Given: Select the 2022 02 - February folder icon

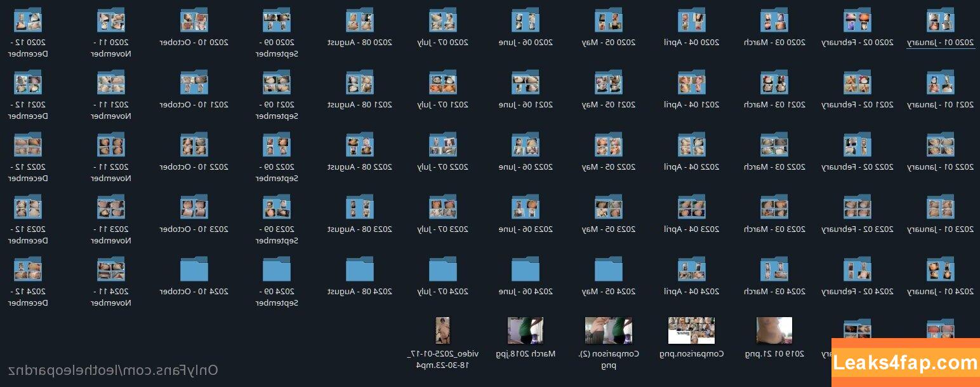Looking at the screenshot, I should click(x=857, y=145).
